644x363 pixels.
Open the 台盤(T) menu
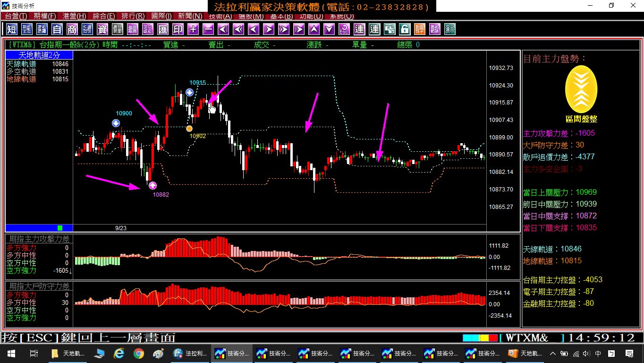pos(16,16)
